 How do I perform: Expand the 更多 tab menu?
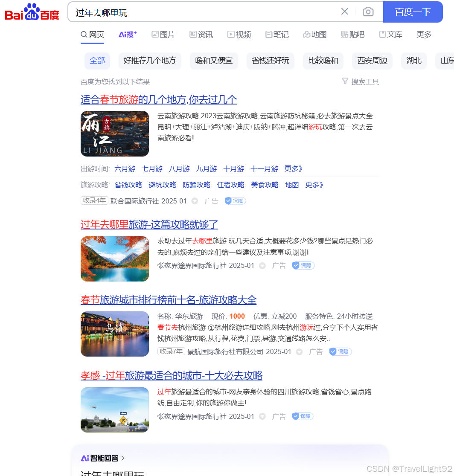(x=424, y=35)
